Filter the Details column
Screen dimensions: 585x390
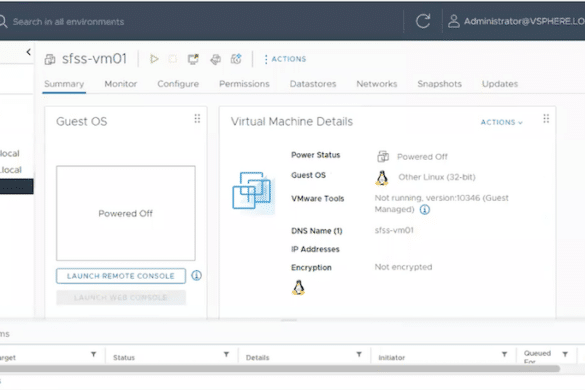click(359, 354)
